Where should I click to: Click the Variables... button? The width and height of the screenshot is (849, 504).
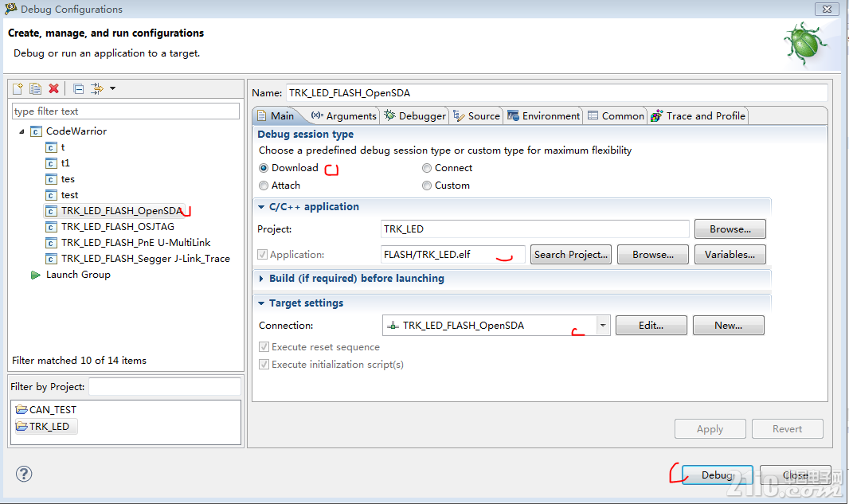pyautogui.click(x=730, y=255)
